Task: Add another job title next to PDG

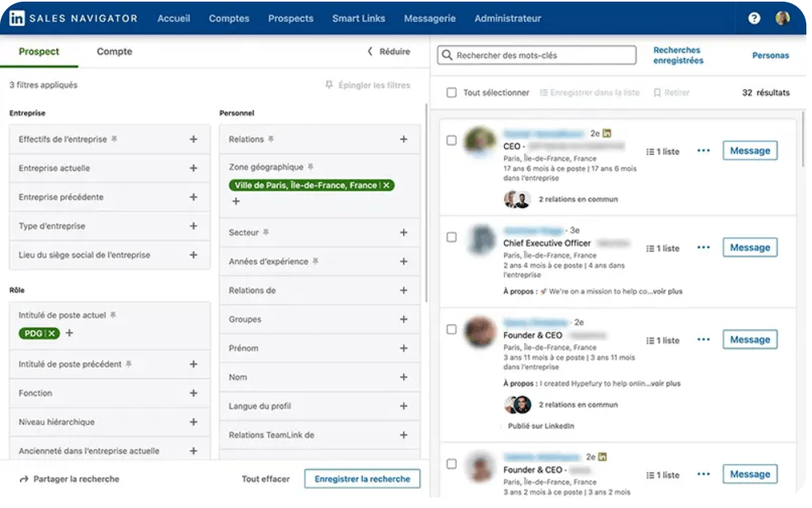Action: (69, 333)
